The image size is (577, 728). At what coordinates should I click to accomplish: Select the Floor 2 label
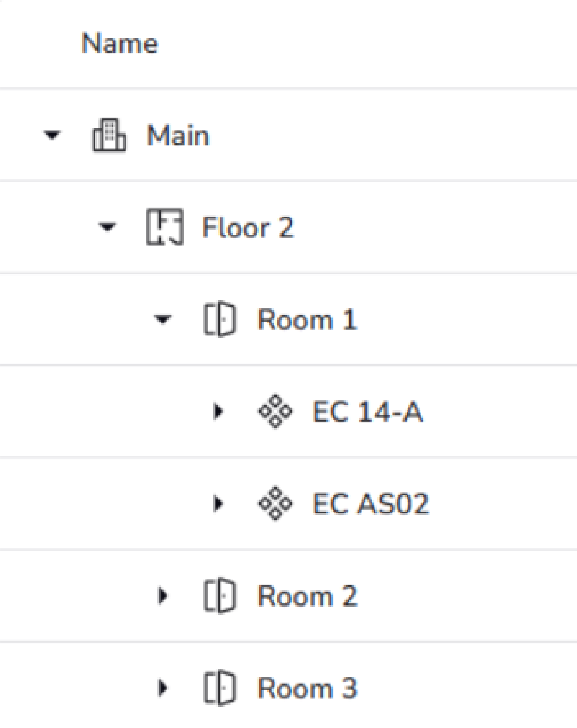[248, 227]
